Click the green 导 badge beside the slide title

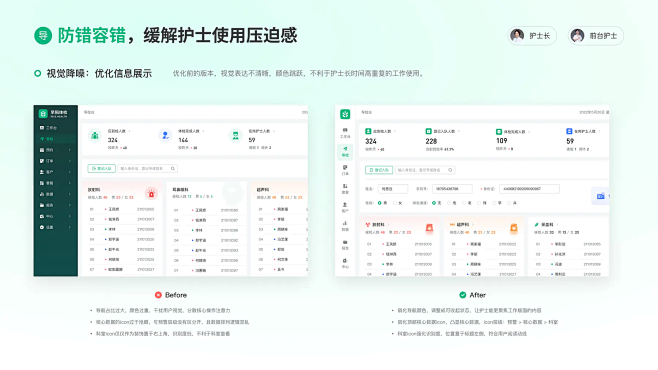[x=43, y=36]
